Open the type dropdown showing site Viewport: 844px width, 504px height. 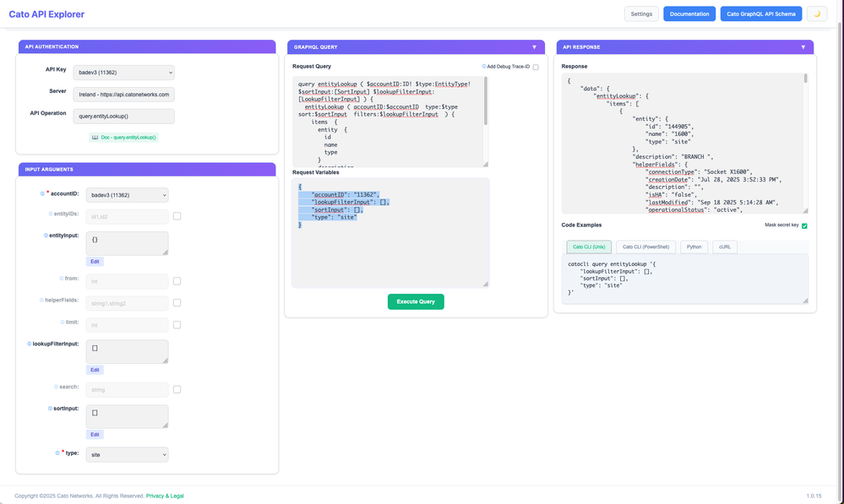click(x=127, y=455)
